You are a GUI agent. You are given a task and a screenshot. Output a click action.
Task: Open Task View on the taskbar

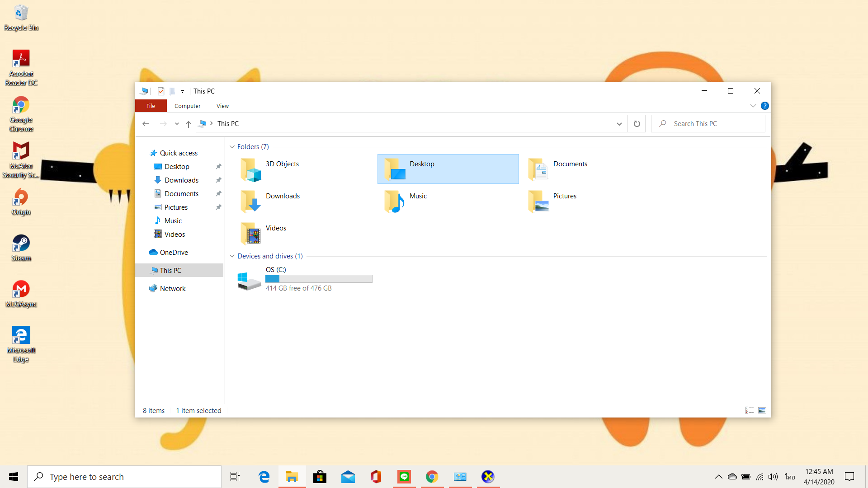[235, 477]
